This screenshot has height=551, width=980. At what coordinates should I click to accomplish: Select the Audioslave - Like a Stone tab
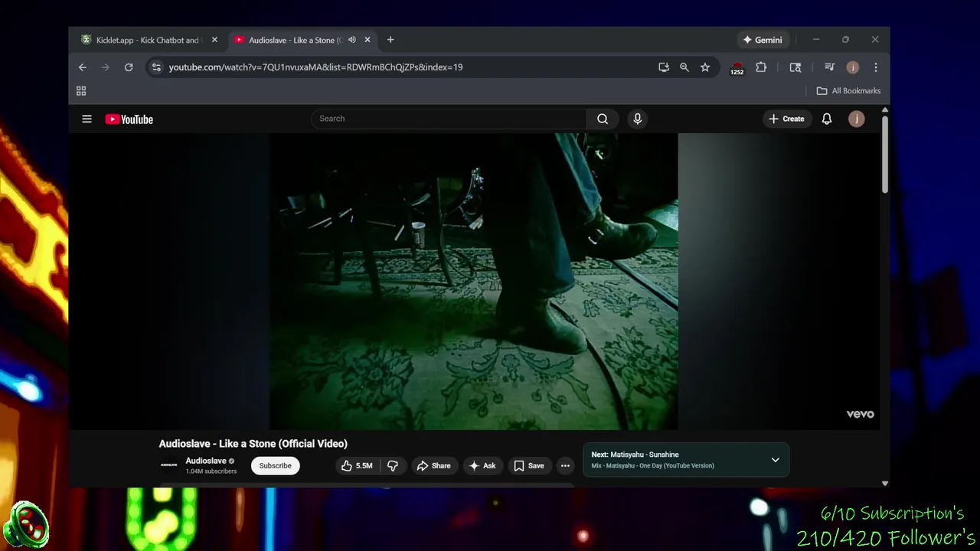pos(294,40)
